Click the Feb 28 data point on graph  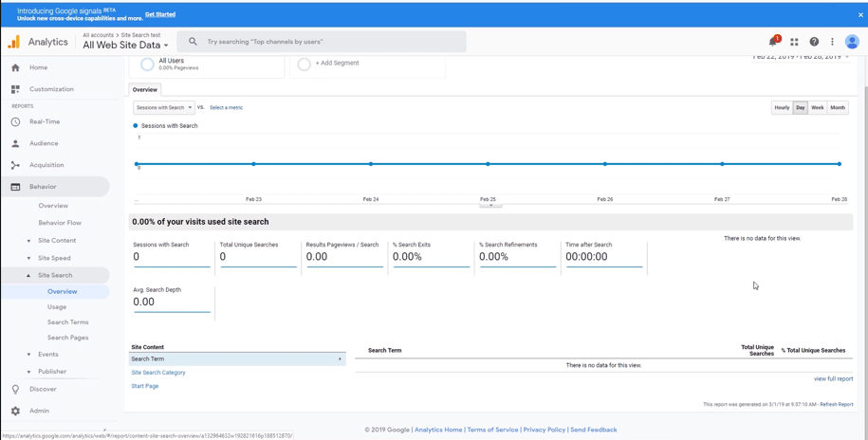click(x=840, y=164)
